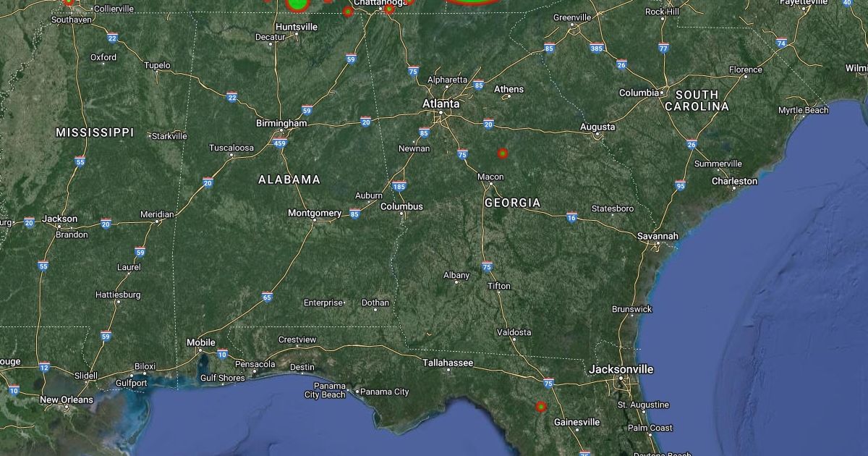Click the I-77 shield south of Rock Hill
868x456 pixels.
click(x=663, y=48)
